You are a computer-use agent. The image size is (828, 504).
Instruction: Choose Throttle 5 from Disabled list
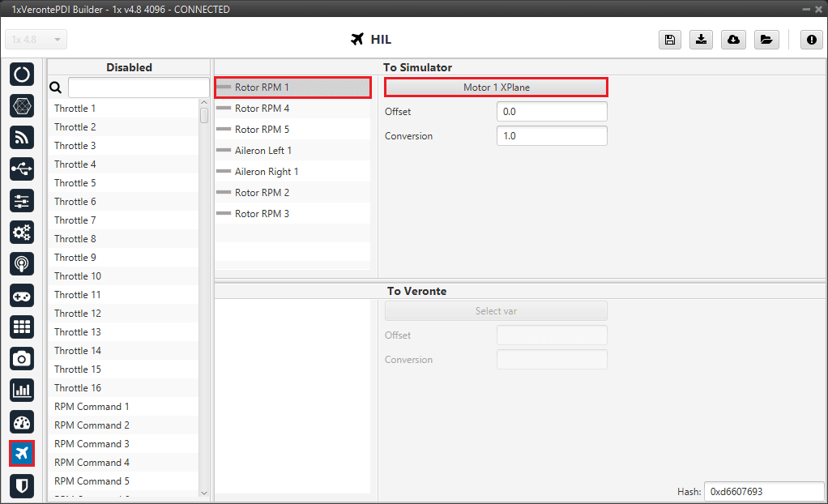tap(75, 183)
